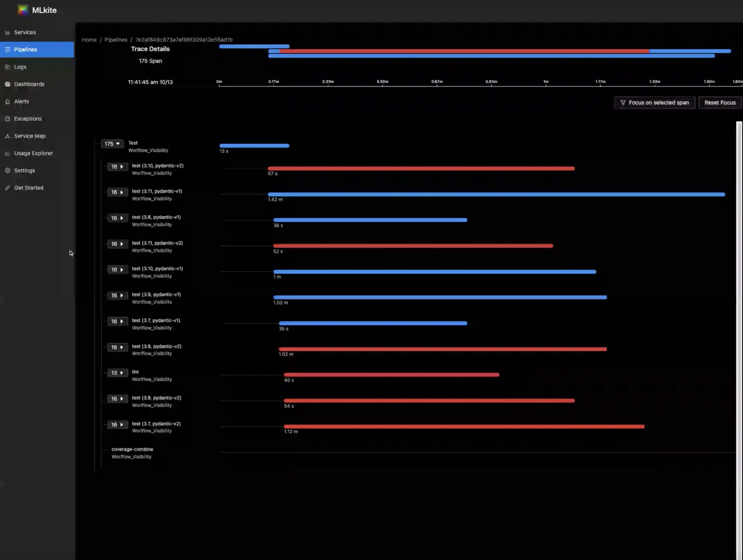
Task: Expand test (3.9, pydantic-v1) spans
Action: click(117, 295)
